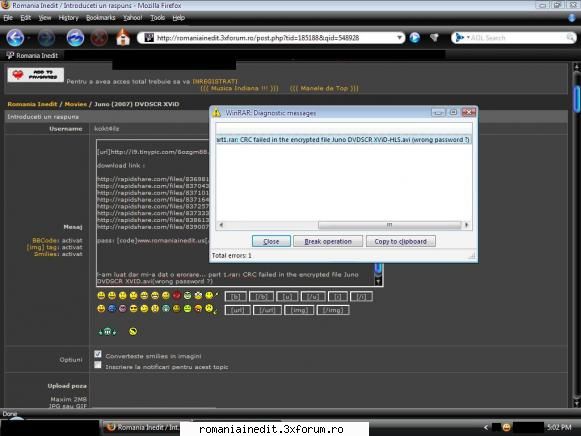Open the AOL search engine dropdown
The width and height of the screenshot is (581, 436).
click(462, 38)
